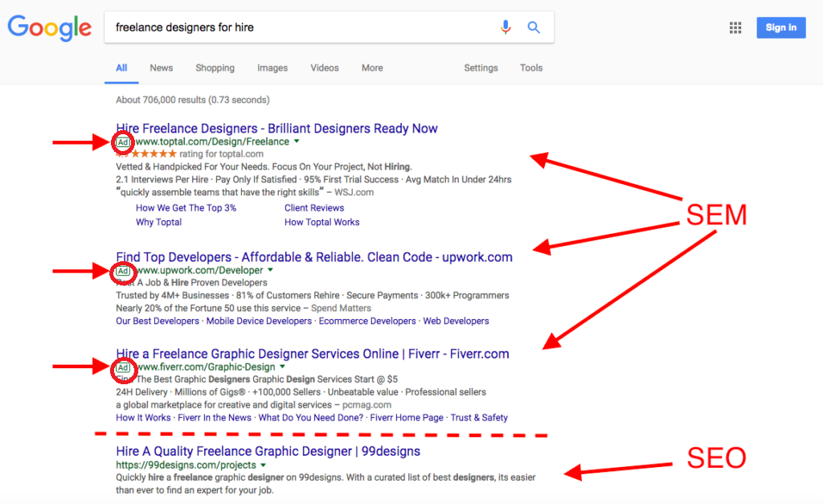This screenshot has width=823, height=504.
Task: Open search Settings
Action: 481,68
